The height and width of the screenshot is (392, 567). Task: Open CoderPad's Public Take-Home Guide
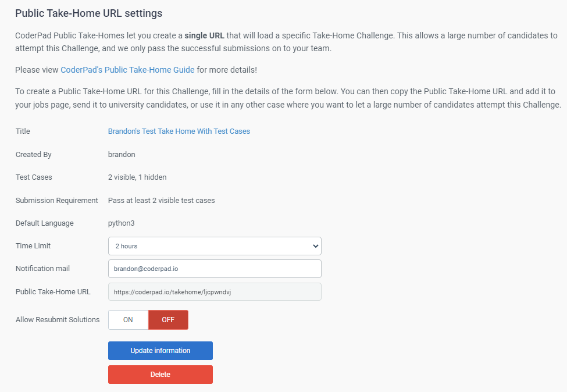pyautogui.click(x=127, y=69)
